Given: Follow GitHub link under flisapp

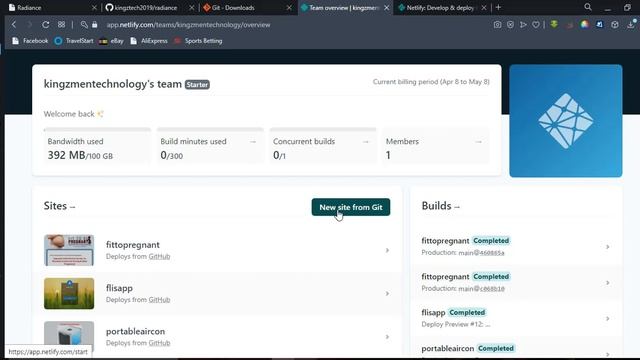Looking at the screenshot, I should pos(159,300).
